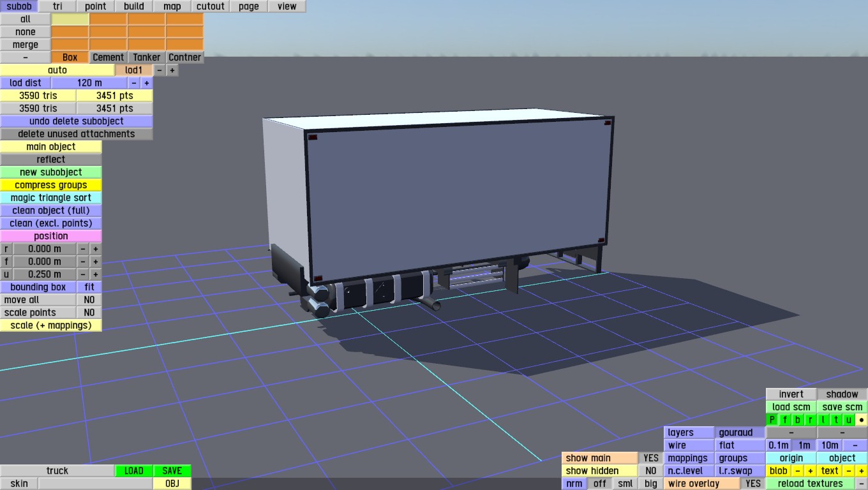
Task: Run compress groups
Action: [51, 185]
